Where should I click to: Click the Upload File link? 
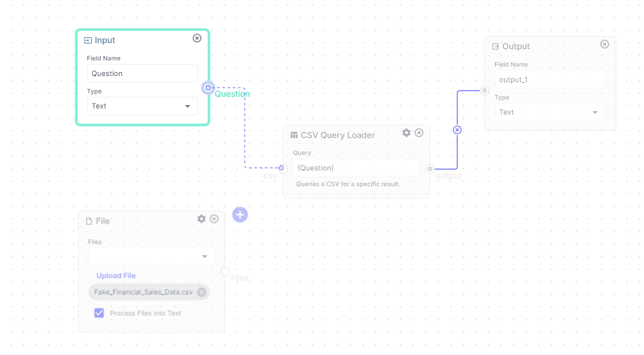(116, 275)
